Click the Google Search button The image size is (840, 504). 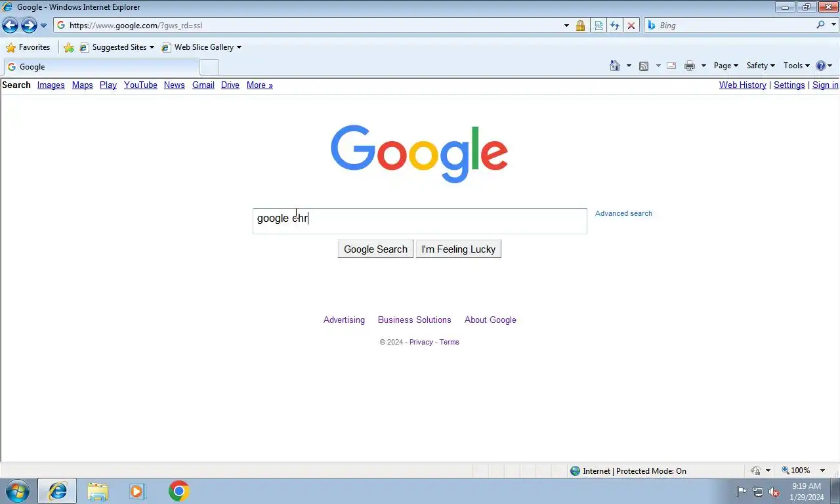(x=375, y=249)
